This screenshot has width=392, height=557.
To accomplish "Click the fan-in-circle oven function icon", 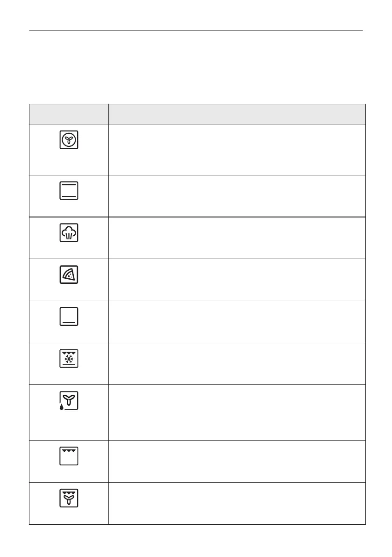I will click(x=69, y=140).
